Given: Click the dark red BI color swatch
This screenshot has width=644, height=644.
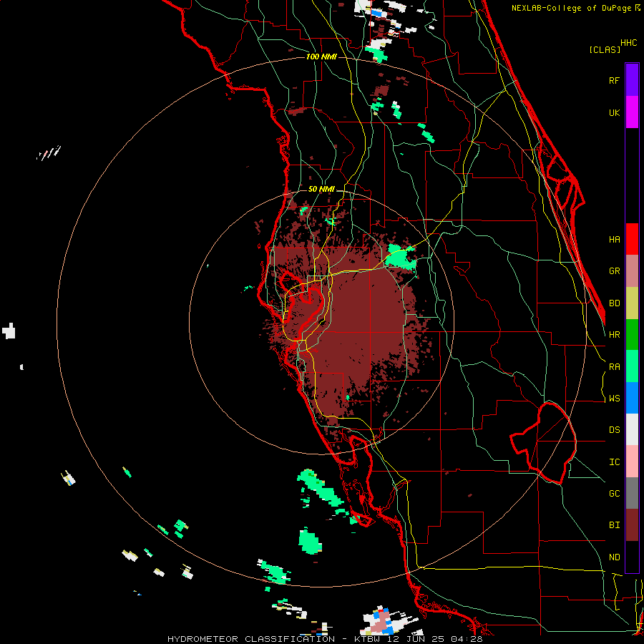Looking at the screenshot, I should pyautogui.click(x=632, y=525).
